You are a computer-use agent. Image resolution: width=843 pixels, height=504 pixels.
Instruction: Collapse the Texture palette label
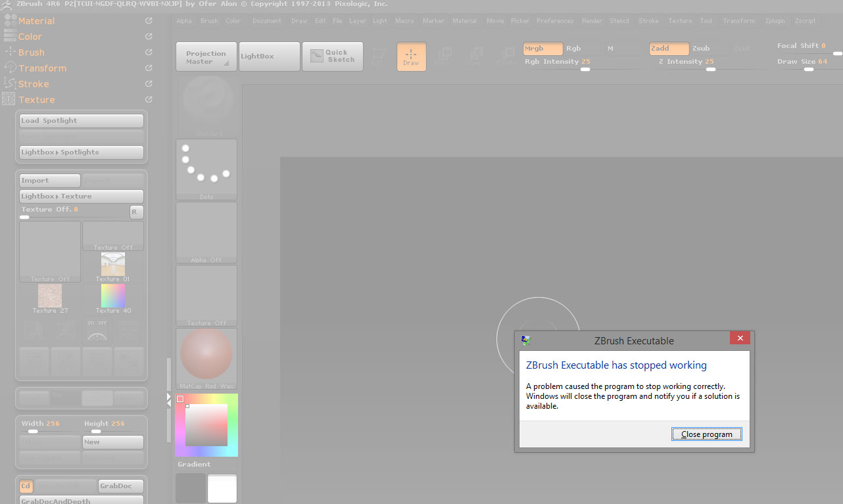pos(36,100)
